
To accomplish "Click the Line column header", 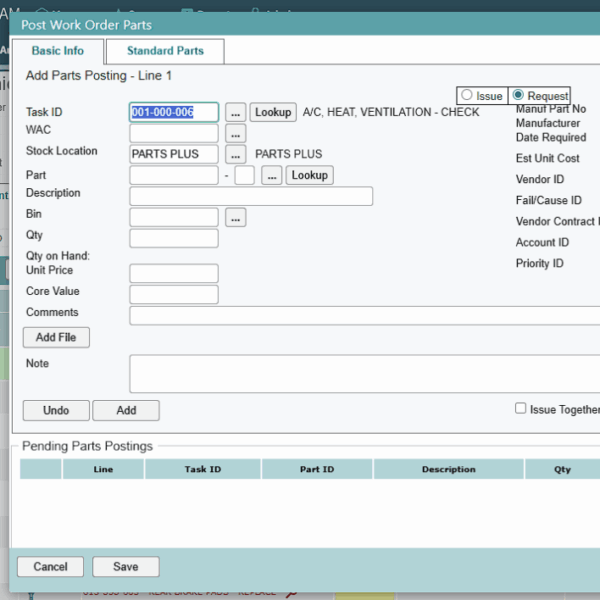I will coord(103,469).
